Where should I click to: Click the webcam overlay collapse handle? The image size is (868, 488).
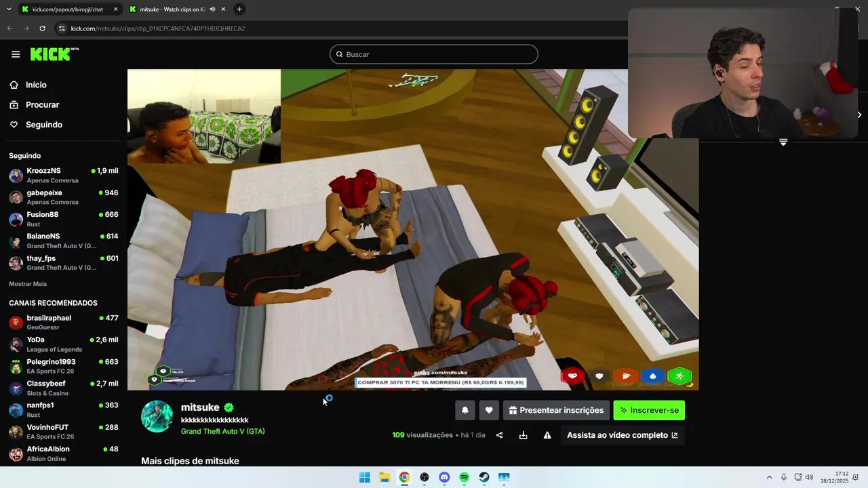[783, 142]
